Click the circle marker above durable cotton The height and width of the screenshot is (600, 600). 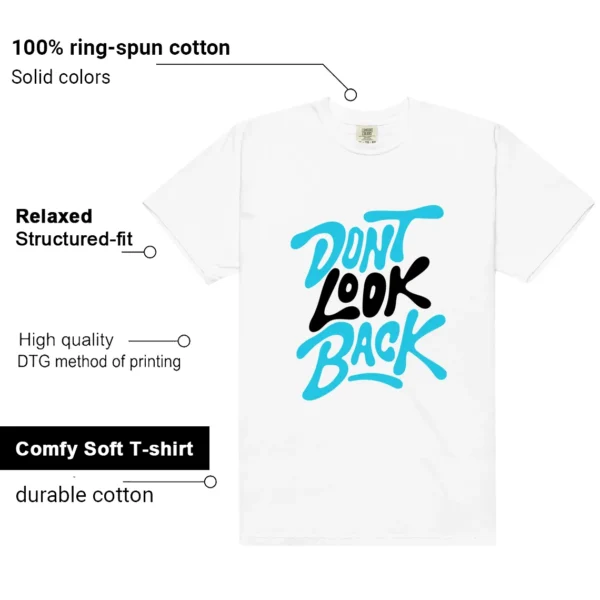coord(210,482)
